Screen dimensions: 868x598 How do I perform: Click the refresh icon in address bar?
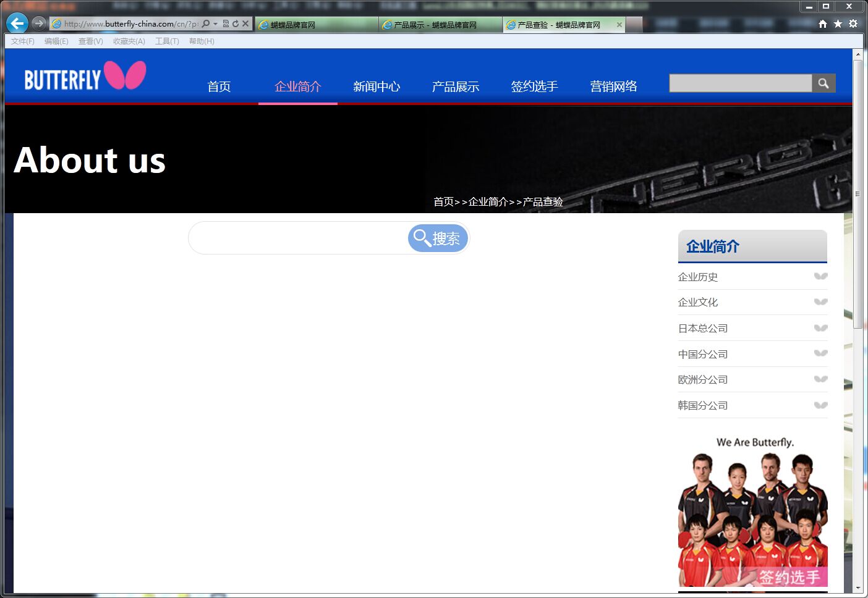tap(236, 23)
